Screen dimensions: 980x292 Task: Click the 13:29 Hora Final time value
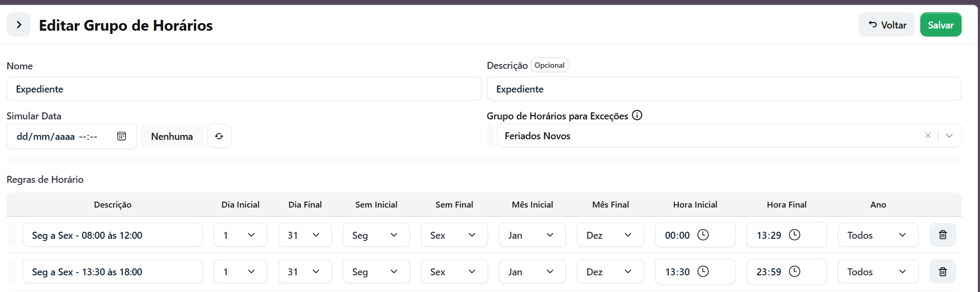769,236
